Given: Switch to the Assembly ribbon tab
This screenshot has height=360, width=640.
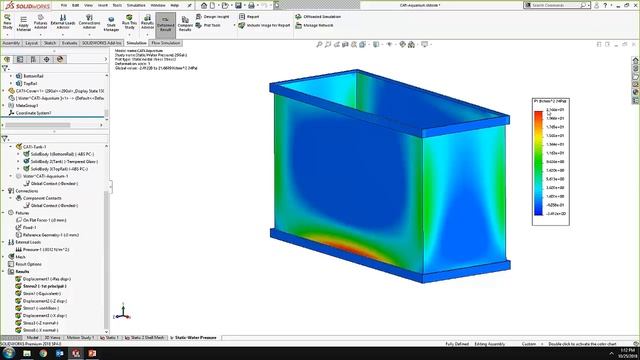Looking at the screenshot, I should (11, 43).
